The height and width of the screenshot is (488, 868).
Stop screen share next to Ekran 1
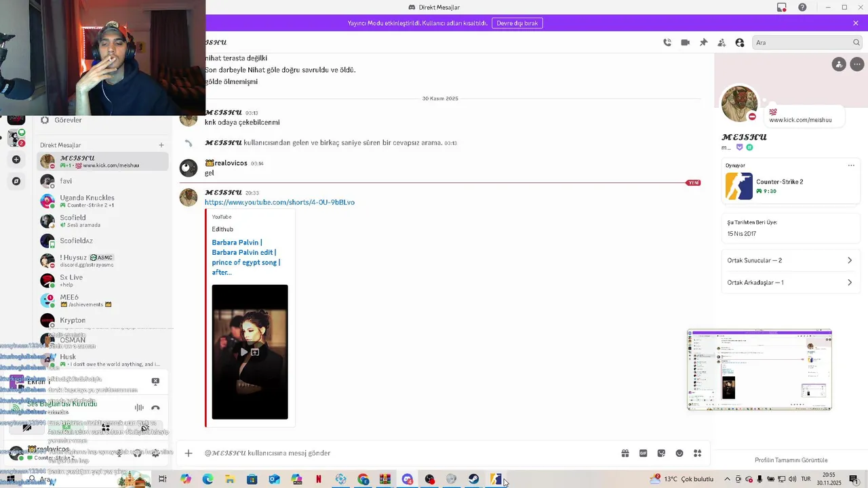point(155,382)
